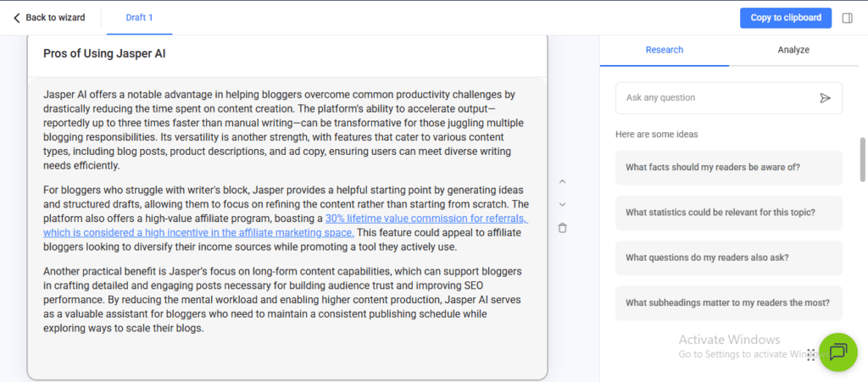
Task: Select 'What facts should my readers be aware of?'
Action: point(728,168)
